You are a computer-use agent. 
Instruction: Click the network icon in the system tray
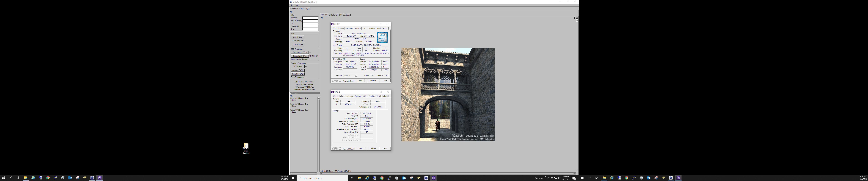(556, 178)
